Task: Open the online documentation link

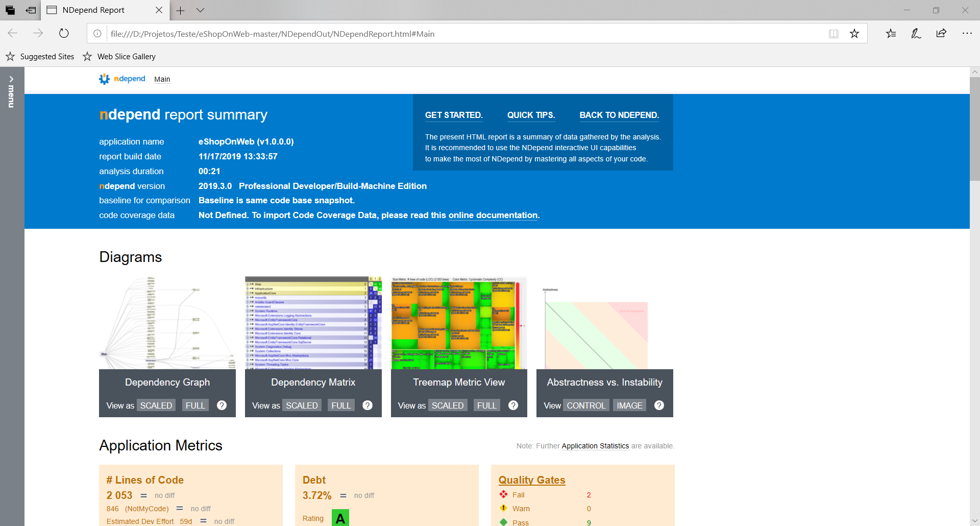Action: (x=493, y=216)
